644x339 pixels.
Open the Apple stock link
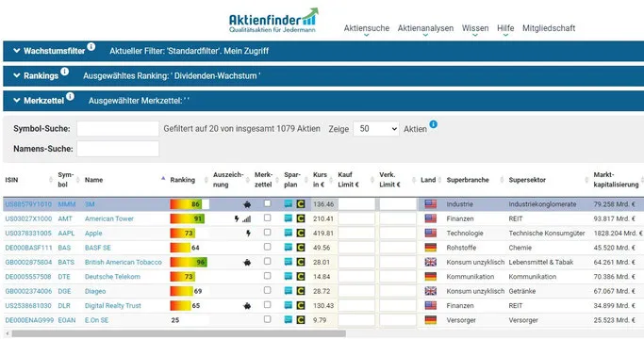coord(93,234)
